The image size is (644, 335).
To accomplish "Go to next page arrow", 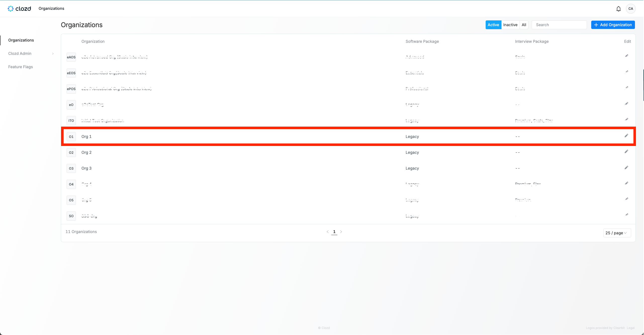I will coord(341,232).
